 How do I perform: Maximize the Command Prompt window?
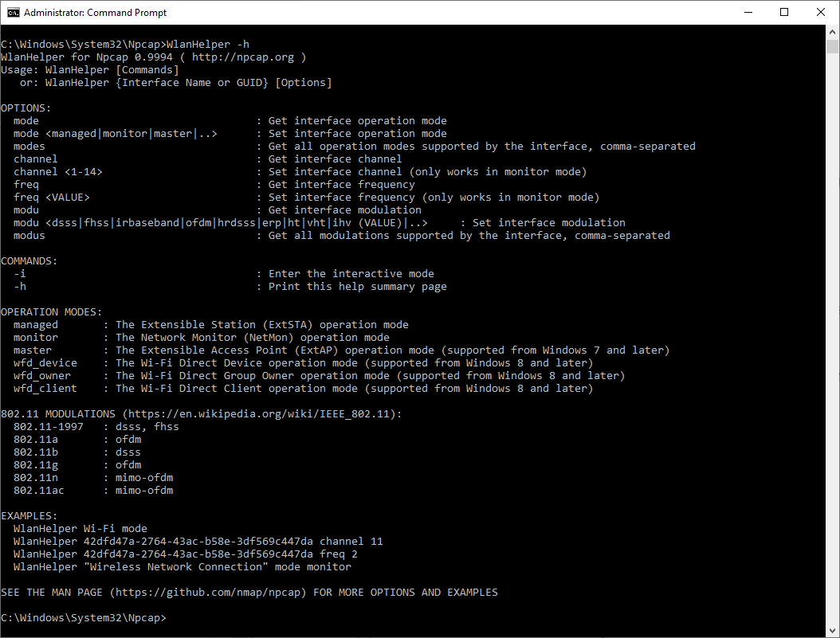pos(784,13)
